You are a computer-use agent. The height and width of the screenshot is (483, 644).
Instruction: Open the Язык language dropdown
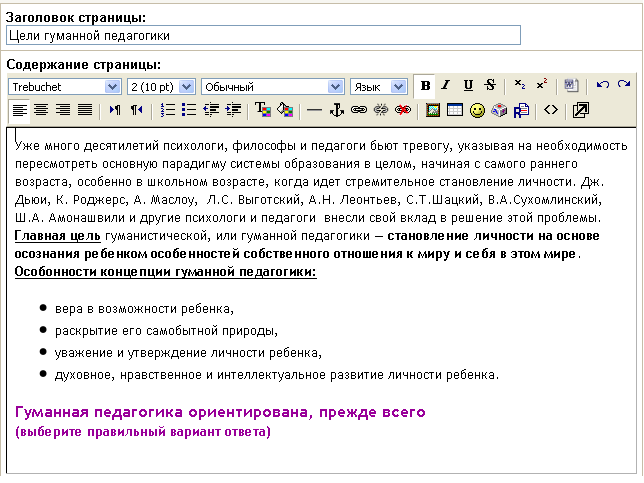[x=378, y=87]
